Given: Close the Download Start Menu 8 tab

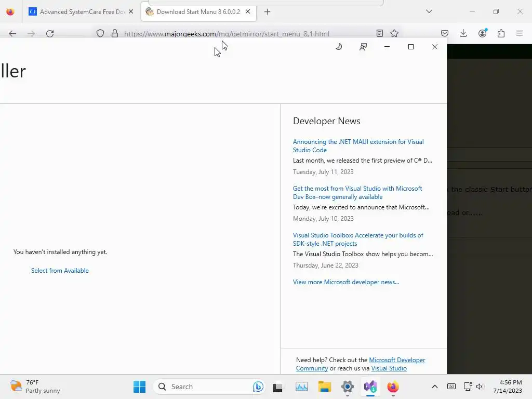Looking at the screenshot, I should (248, 11).
